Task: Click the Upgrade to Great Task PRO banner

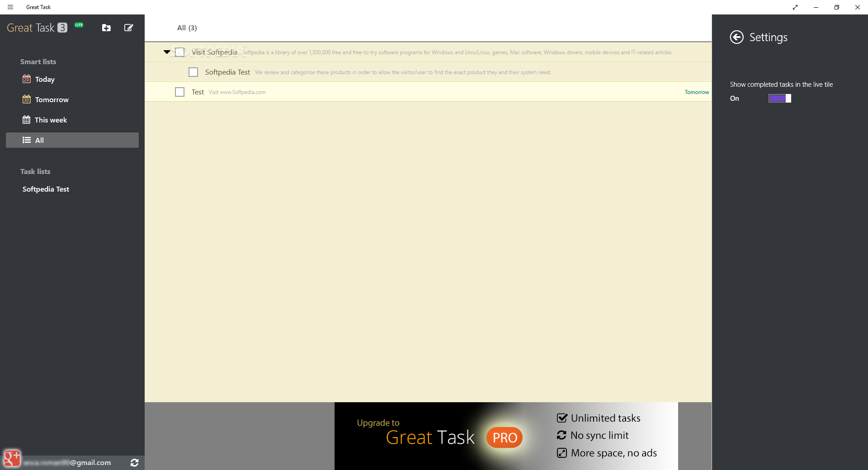Action: tap(506, 436)
